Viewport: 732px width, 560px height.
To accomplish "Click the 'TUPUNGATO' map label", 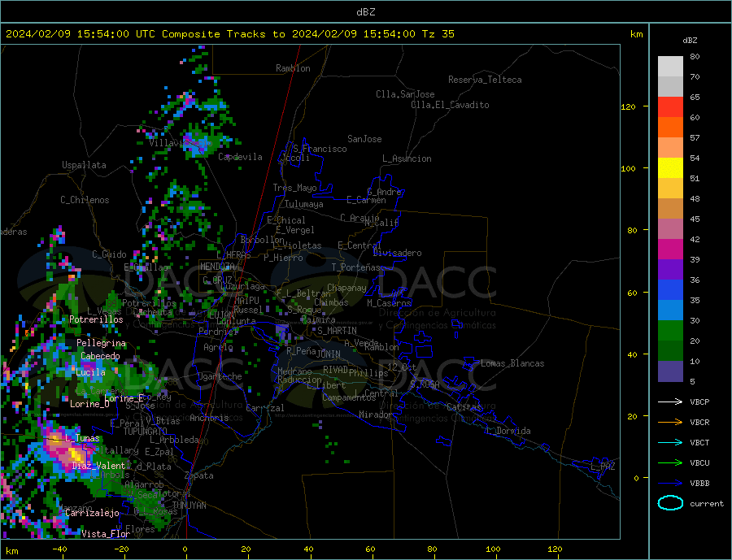I will coord(146,432).
